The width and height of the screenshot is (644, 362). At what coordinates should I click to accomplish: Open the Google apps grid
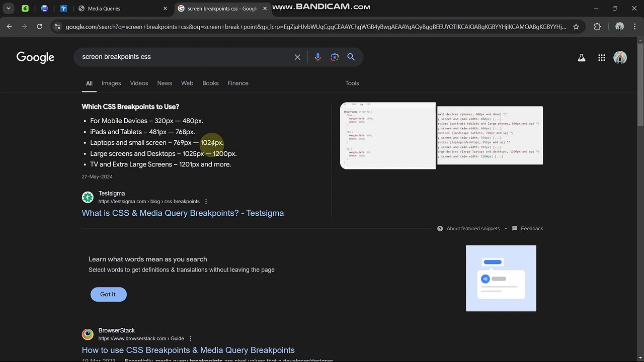(601, 58)
